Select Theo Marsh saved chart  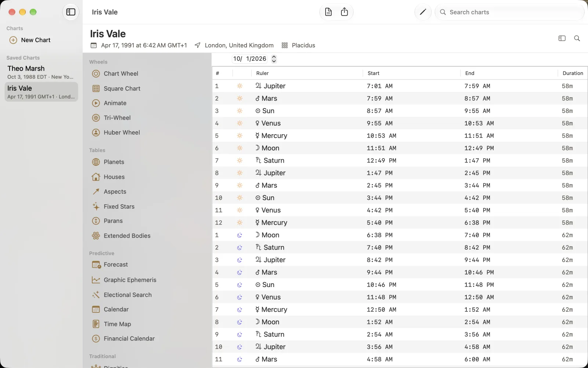pos(41,72)
